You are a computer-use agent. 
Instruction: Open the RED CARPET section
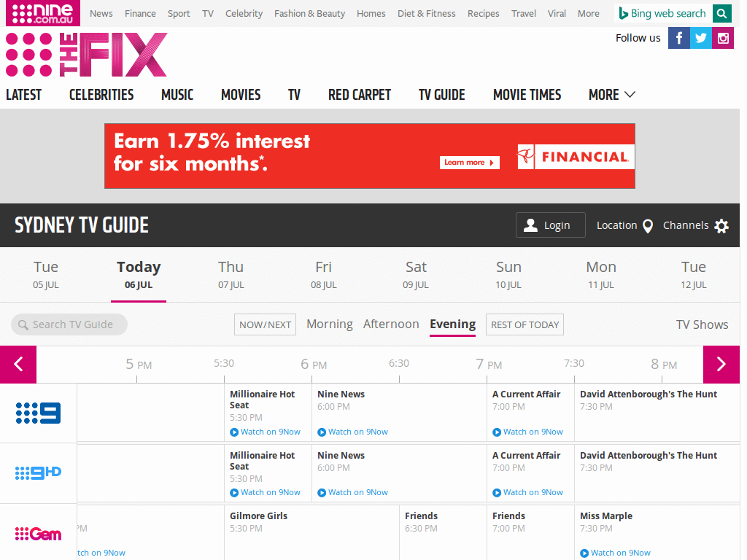pyautogui.click(x=359, y=94)
